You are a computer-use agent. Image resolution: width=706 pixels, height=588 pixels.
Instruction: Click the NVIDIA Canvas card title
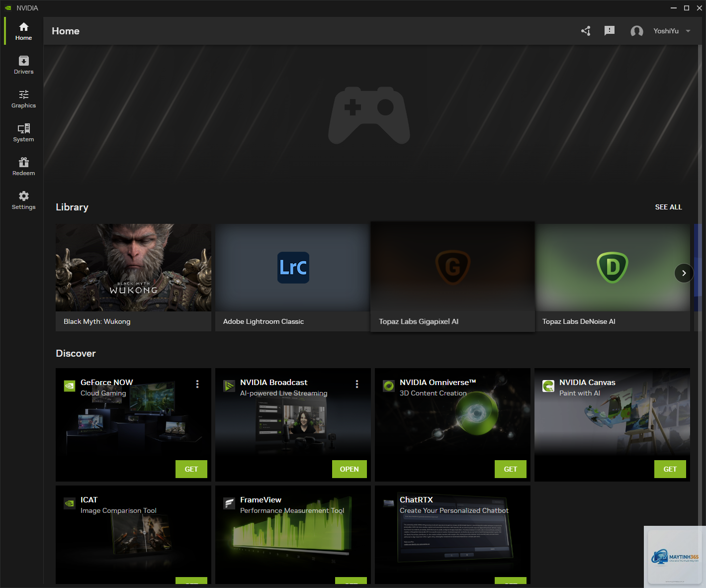[x=587, y=383]
